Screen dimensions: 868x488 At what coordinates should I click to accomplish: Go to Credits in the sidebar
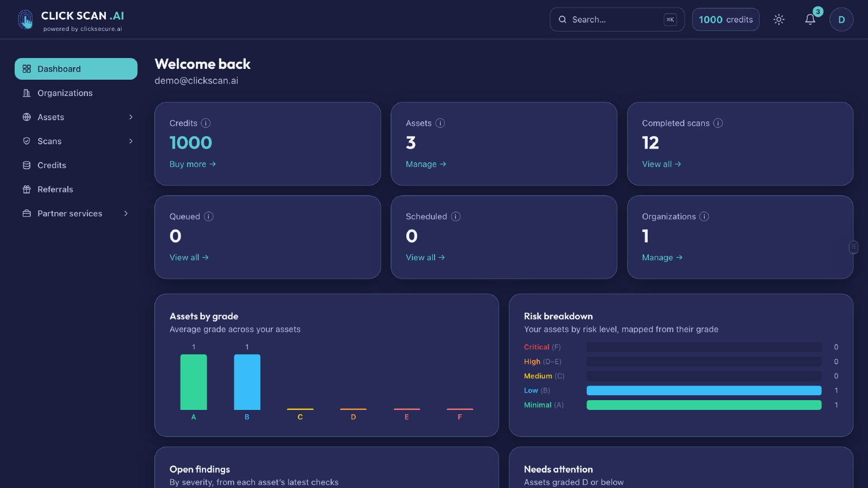coord(76,165)
